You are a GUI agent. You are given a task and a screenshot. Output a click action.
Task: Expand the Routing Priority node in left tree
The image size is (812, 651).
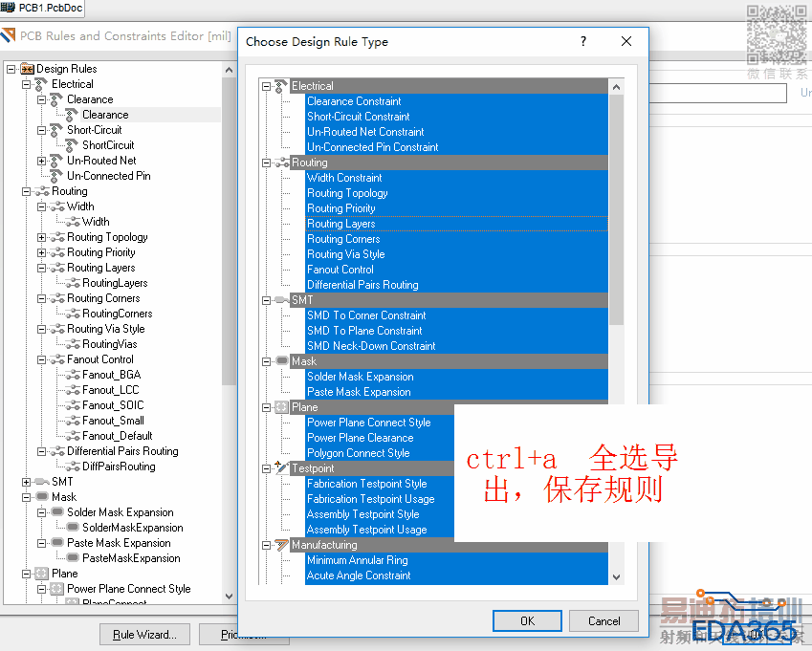42,252
